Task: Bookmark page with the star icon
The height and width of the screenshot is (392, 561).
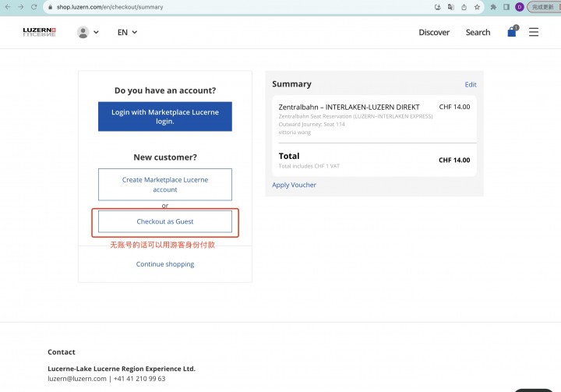Action: [477, 7]
